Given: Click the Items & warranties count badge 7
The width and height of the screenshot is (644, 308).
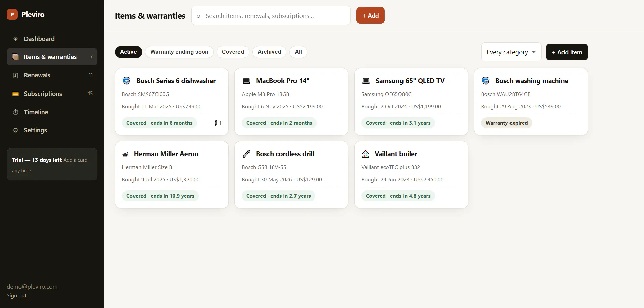Looking at the screenshot, I should point(91,57).
